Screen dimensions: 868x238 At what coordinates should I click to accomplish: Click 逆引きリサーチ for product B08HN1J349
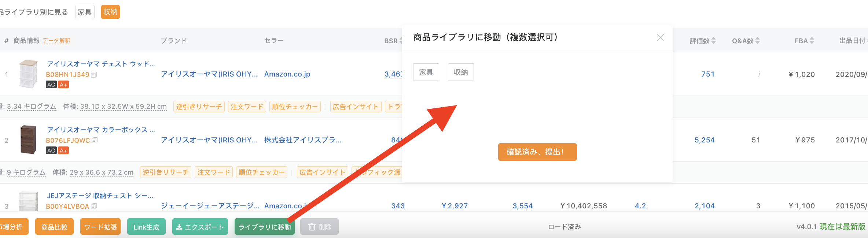199,107
